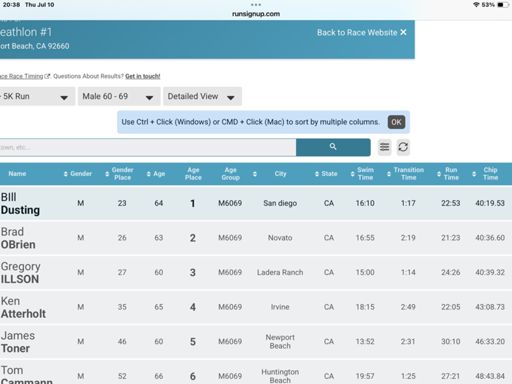The height and width of the screenshot is (384, 512).
Task: Open the Get in touch! link
Action: (x=143, y=76)
